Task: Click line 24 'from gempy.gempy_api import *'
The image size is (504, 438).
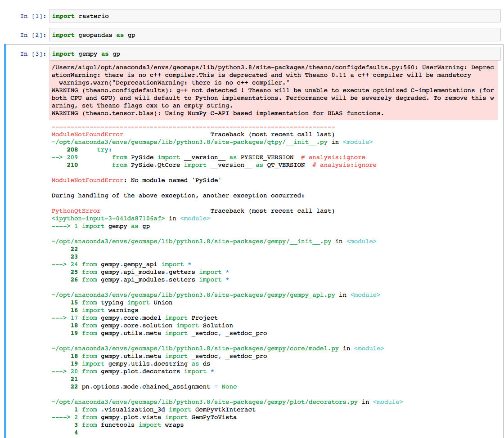Action: click(121, 264)
